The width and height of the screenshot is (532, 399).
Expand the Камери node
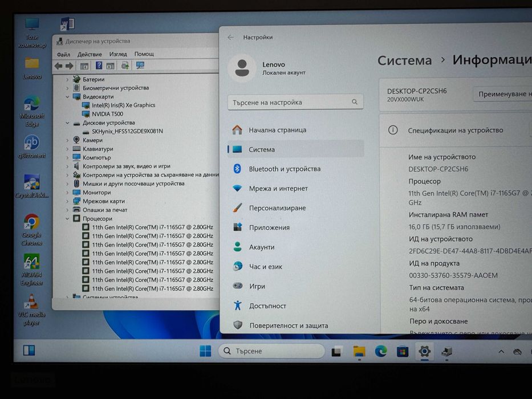click(x=67, y=140)
